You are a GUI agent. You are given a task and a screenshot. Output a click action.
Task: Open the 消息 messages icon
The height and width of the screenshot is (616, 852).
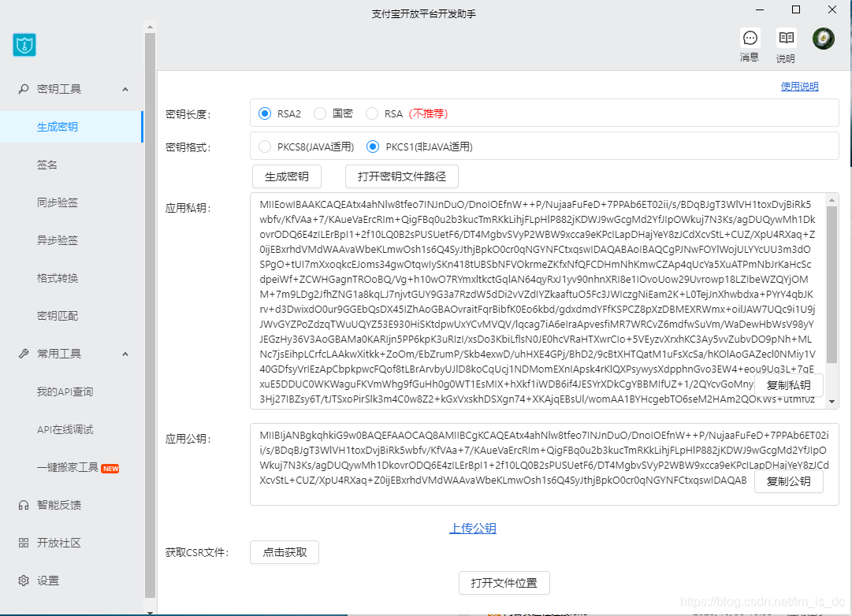(750, 38)
